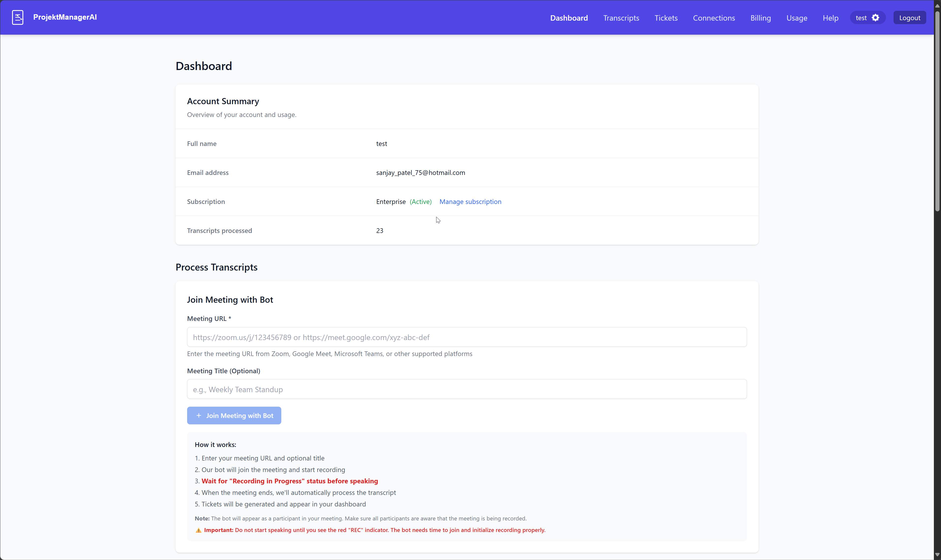The height and width of the screenshot is (560, 941).
Task: View the Usage page
Action: pos(796,18)
